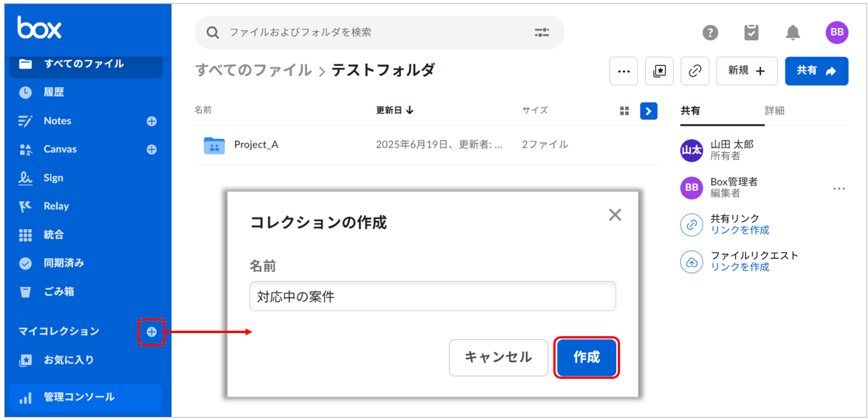Switch to grid view layout
Image resolution: width=868 pixels, height=420 pixels.
(x=624, y=111)
